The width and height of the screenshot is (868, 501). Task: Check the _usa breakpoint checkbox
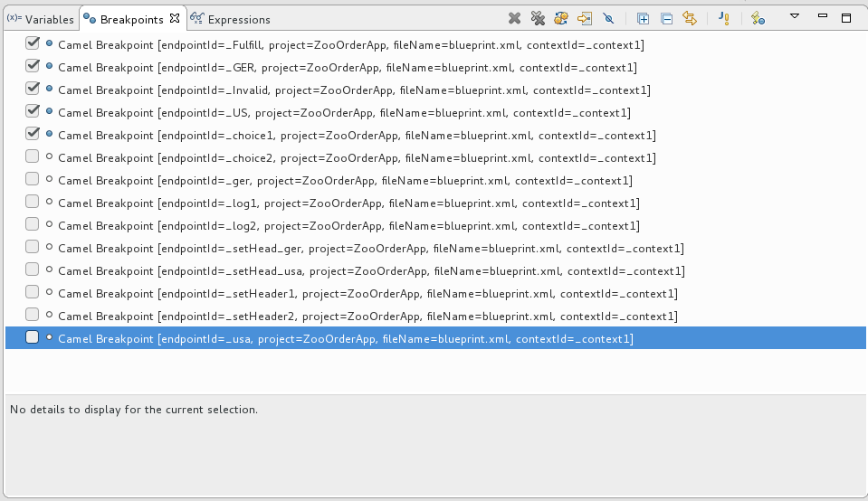(33, 338)
